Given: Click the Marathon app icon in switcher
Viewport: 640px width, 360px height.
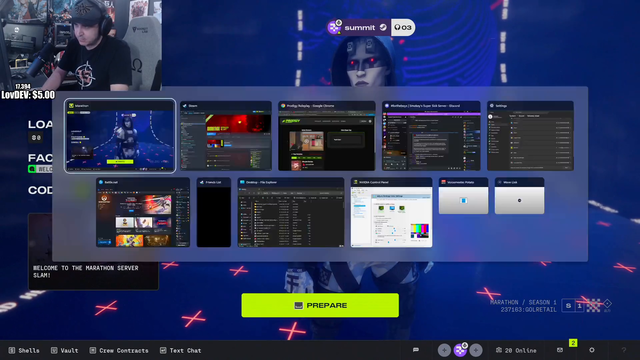Looking at the screenshot, I should pyautogui.click(x=71, y=106).
